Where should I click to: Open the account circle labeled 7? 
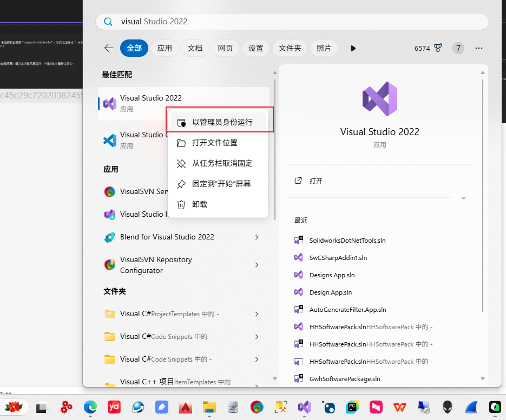(x=458, y=48)
